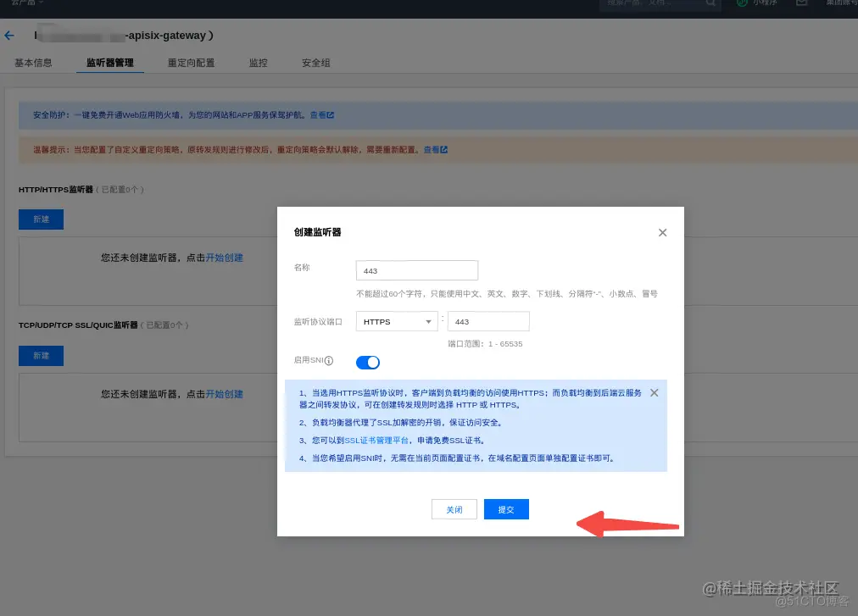Open the 小程序 icon in top bar

point(742,3)
